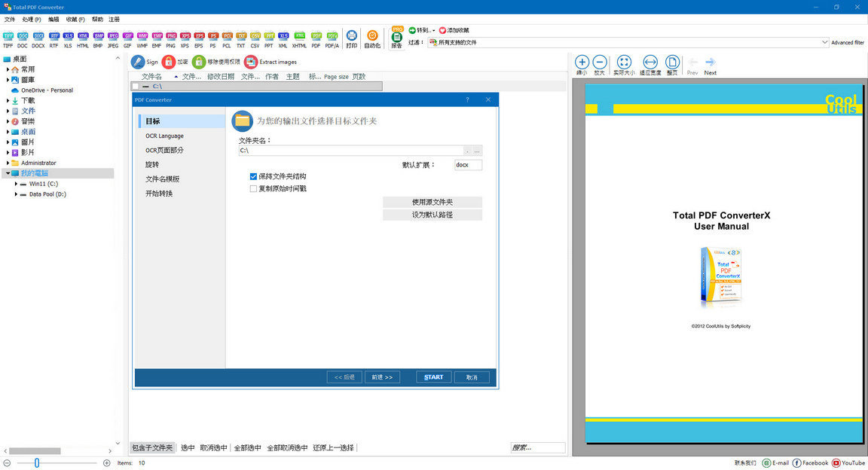Tick the checkbox beside C:\ in file list

pos(136,87)
